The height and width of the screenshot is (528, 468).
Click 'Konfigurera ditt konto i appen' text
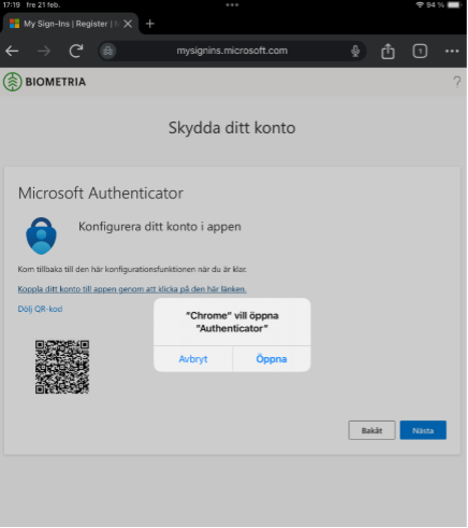tap(160, 227)
